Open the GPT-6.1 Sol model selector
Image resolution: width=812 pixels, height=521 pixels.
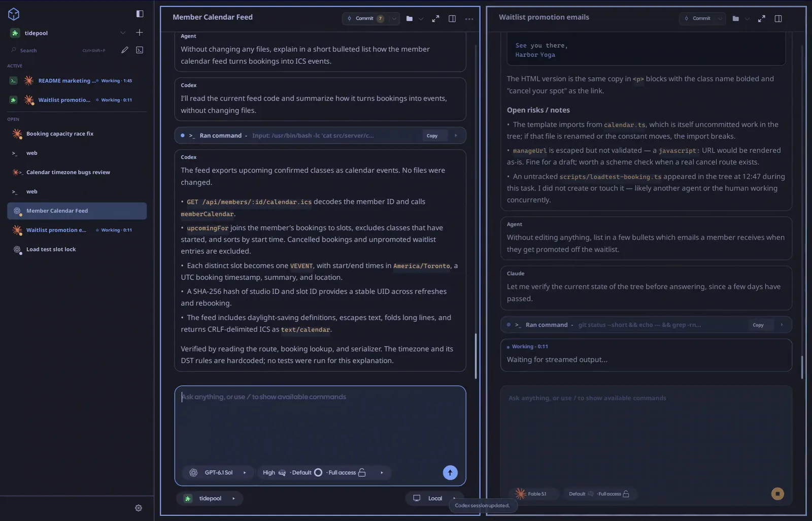coord(218,473)
